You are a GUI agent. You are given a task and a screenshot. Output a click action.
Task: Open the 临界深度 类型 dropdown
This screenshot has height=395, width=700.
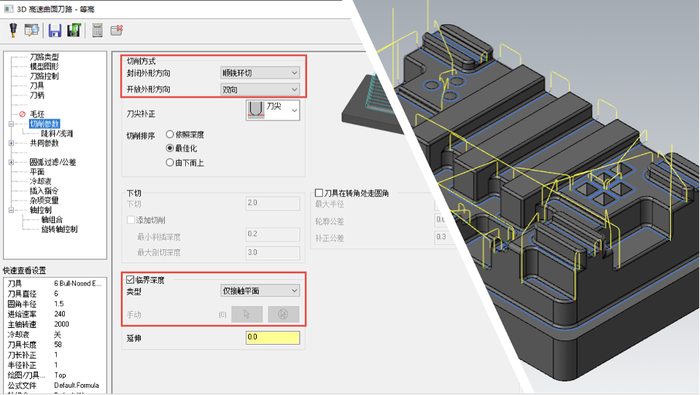[x=260, y=291]
